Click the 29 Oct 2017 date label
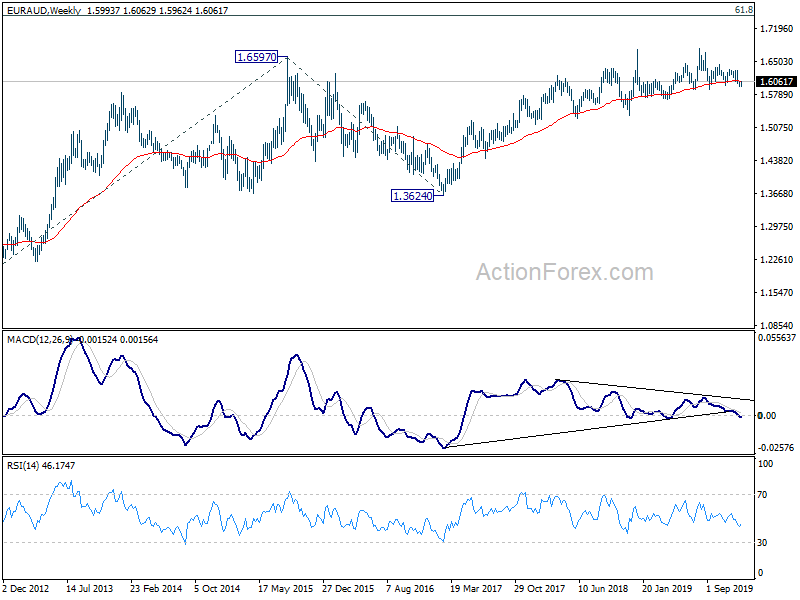The image size is (800, 600). point(539,588)
